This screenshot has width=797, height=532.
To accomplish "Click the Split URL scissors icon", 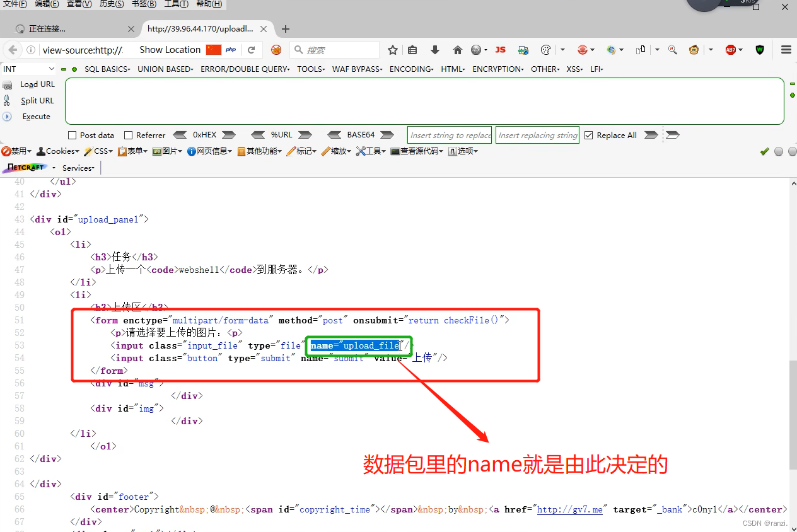I will pyautogui.click(x=7, y=100).
